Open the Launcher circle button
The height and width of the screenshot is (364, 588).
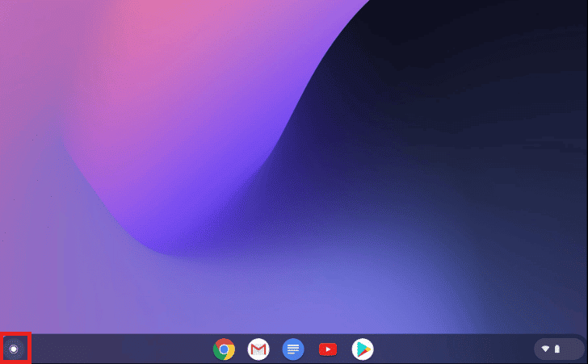pos(14,349)
